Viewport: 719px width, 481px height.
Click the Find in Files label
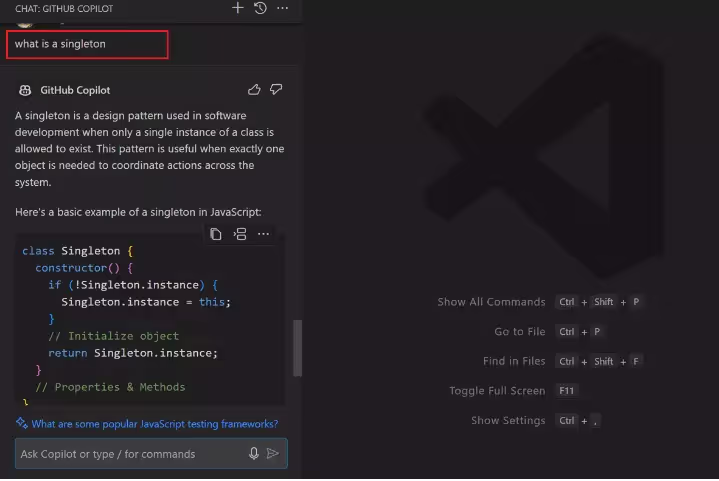pos(514,361)
